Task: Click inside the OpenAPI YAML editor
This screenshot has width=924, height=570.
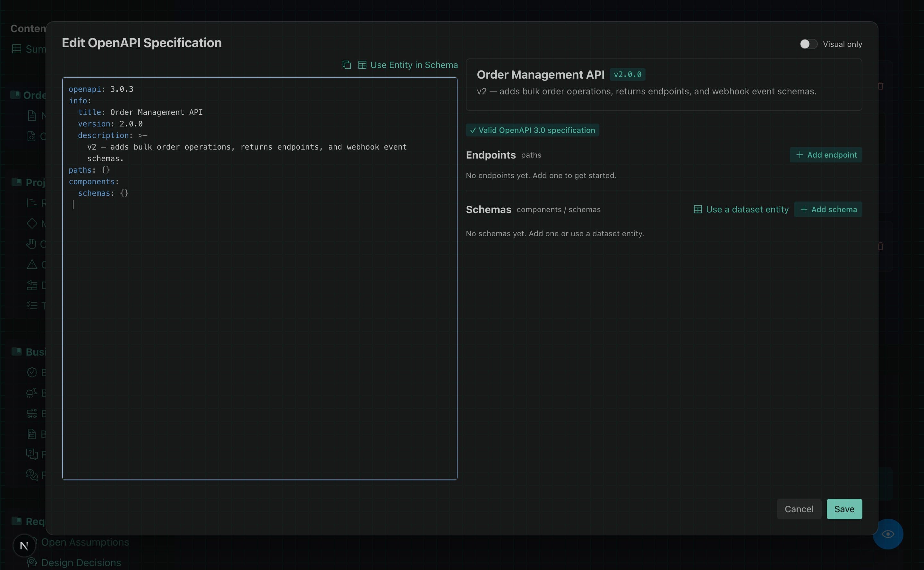Action: pos(260,279)
